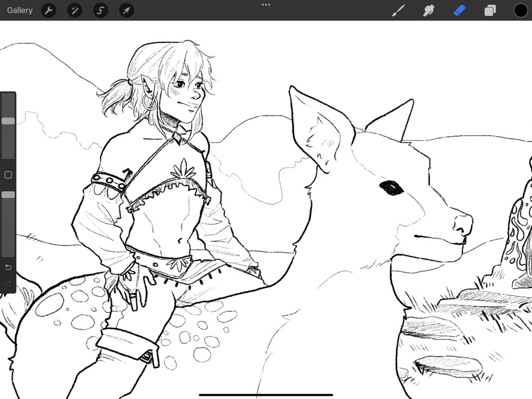
Task: Tap the square modify button in sidebar
Action: tap(8, 175)
